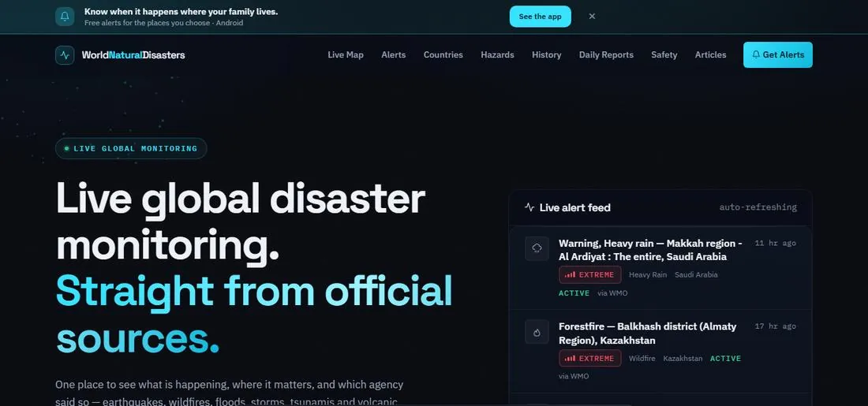Screen dimensions: 868x406
Task: Click the flame icon for Forestfire alert
Action: pyautogui.click(x=537, y=332)
